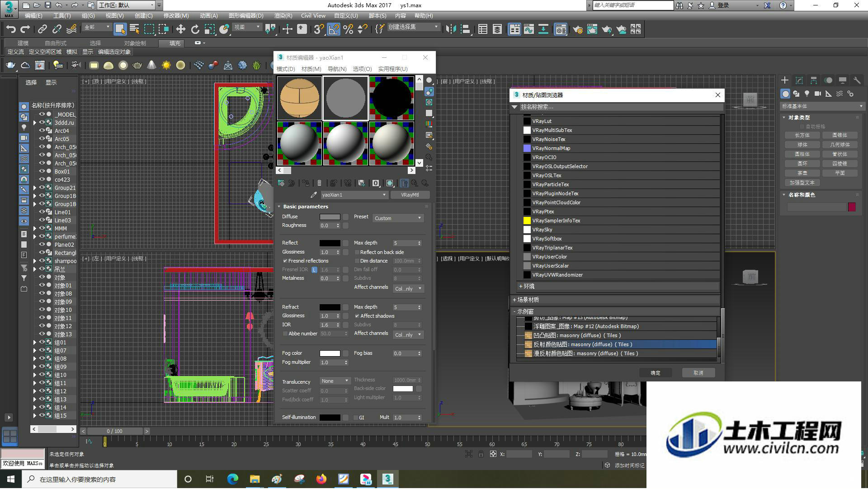Expand the 场景材质 section

point(514,300)
